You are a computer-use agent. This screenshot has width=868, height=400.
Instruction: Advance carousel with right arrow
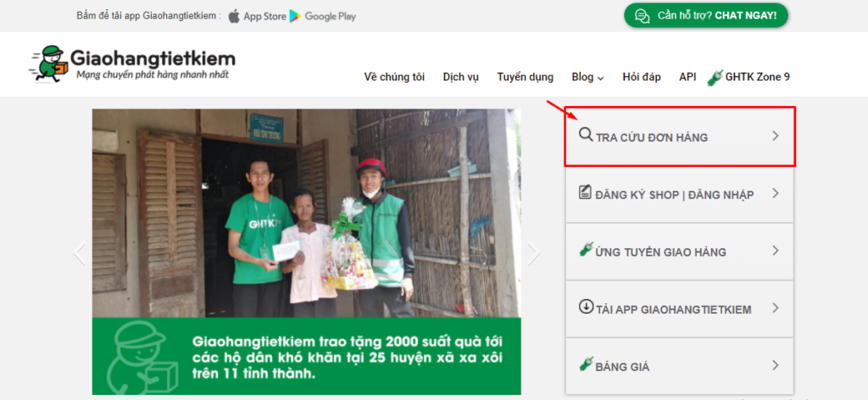(534, 253)
